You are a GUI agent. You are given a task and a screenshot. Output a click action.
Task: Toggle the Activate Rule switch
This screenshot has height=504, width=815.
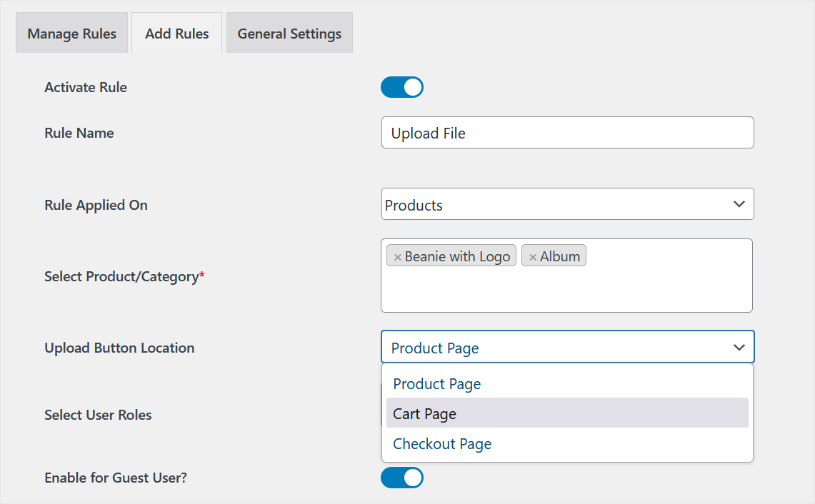click(402, 87)
